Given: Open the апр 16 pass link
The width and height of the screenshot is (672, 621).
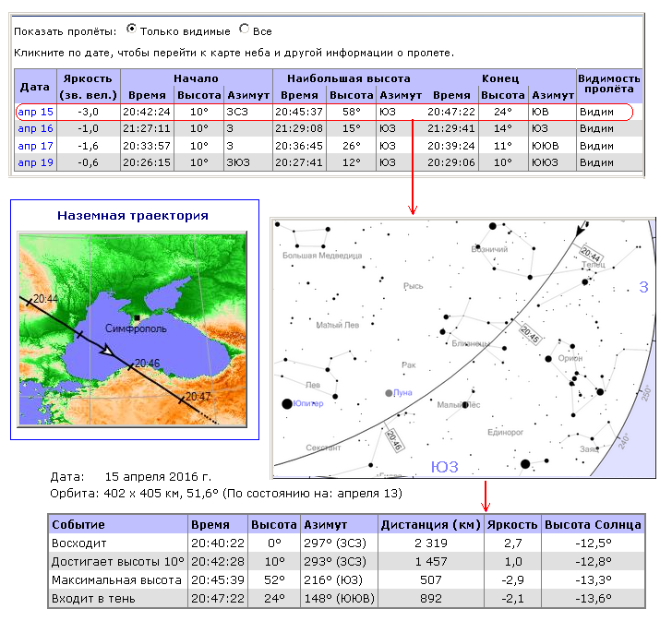Looking at the screenshot, I should tap(36, 128).
